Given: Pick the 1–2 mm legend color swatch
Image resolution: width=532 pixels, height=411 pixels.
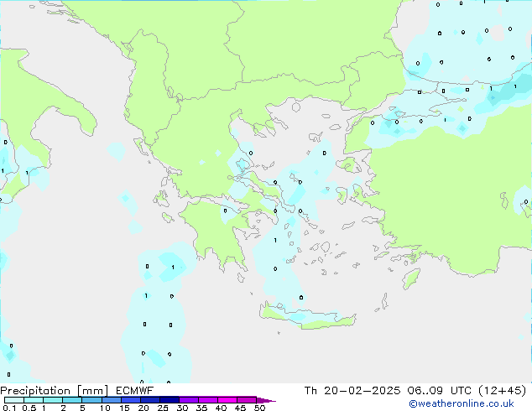Looking at the screenshot, I should coord(53,400).
